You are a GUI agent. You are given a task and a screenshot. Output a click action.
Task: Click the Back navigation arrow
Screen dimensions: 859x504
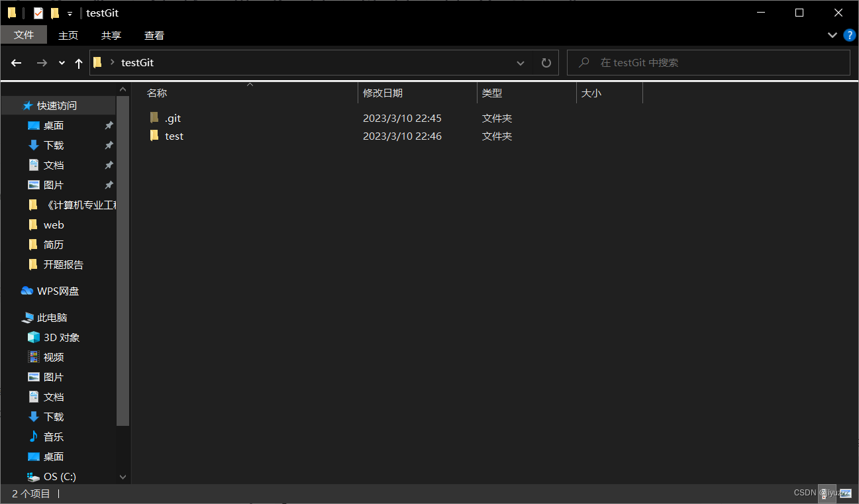click(17, 63)
